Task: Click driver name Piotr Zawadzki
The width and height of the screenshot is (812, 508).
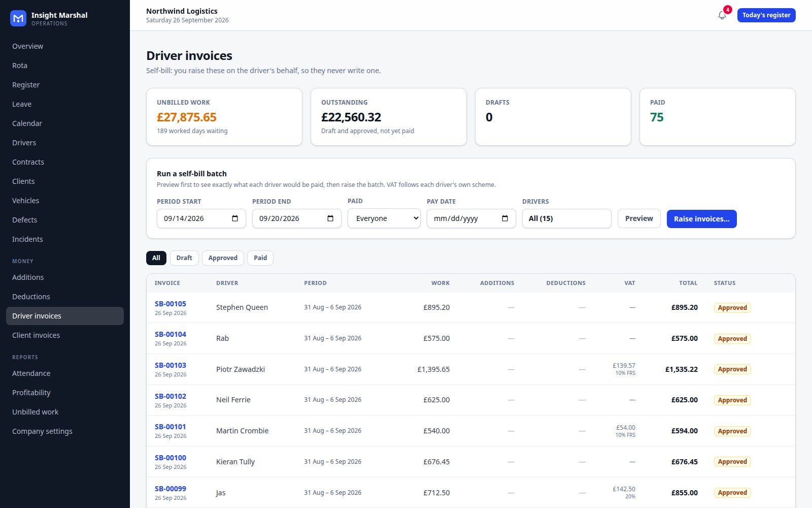Action: 241,369
